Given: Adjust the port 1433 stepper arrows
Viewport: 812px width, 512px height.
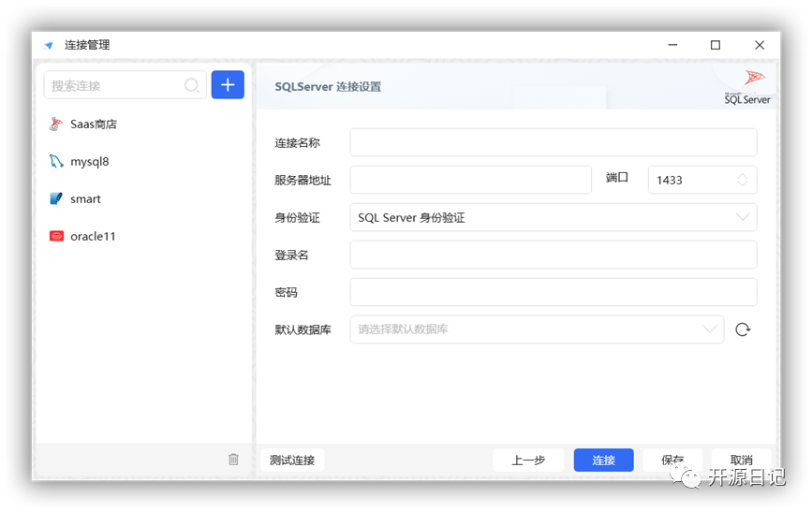Looking at the screenshot, I should (743, 180).
